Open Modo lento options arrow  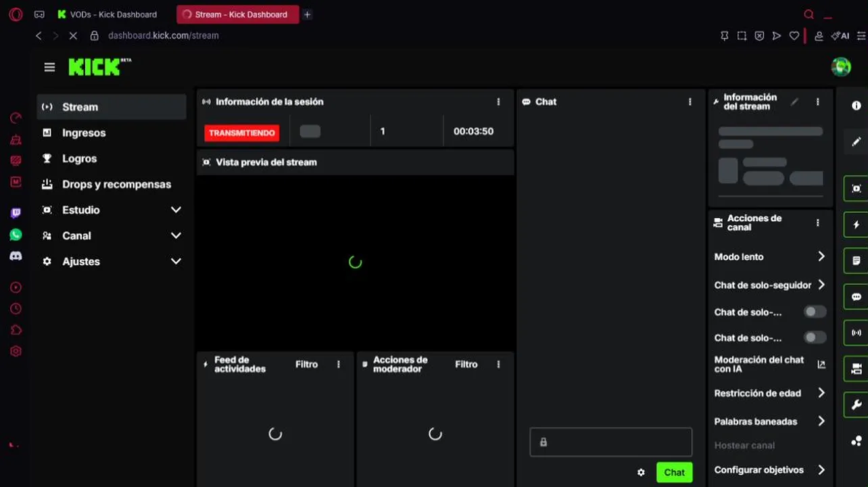(x=821, y=256)
